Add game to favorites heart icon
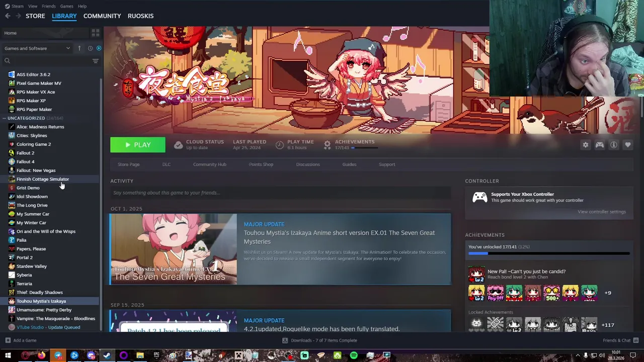The height and width of the screenshot is (362, 644). (628, 145)
